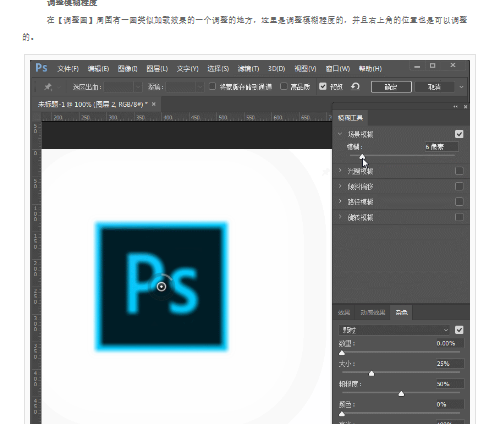Select the 杂色 noise tab
The width and height of the screenshot is (499, 424).
[401, 312]
